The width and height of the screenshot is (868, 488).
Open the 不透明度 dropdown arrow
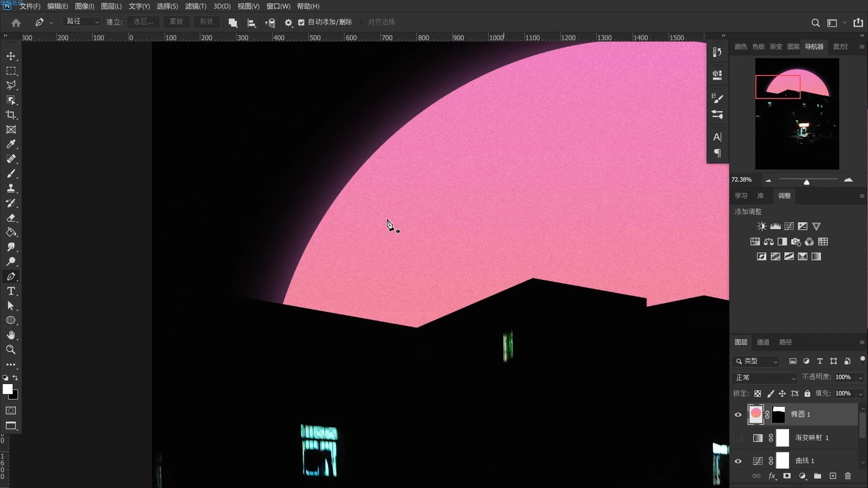click(x=860, y=378)
